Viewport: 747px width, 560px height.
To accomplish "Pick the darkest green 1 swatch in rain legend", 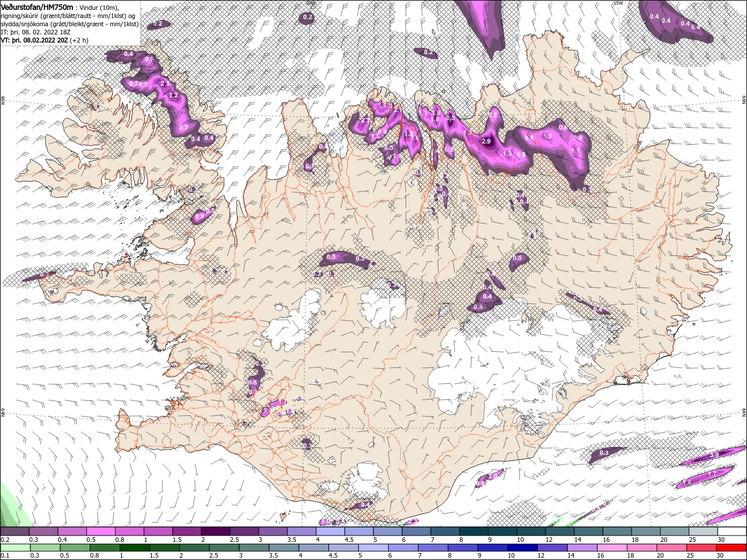I will pos(134,547).
